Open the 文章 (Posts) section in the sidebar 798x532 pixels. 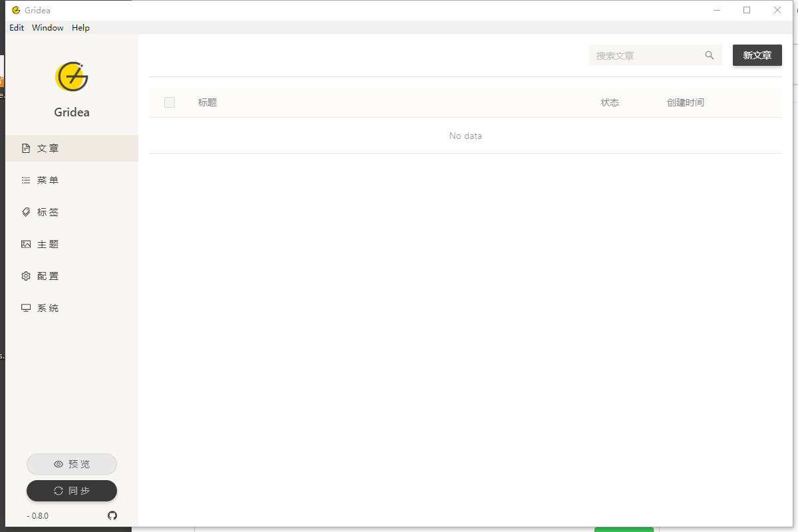[48, 148]
